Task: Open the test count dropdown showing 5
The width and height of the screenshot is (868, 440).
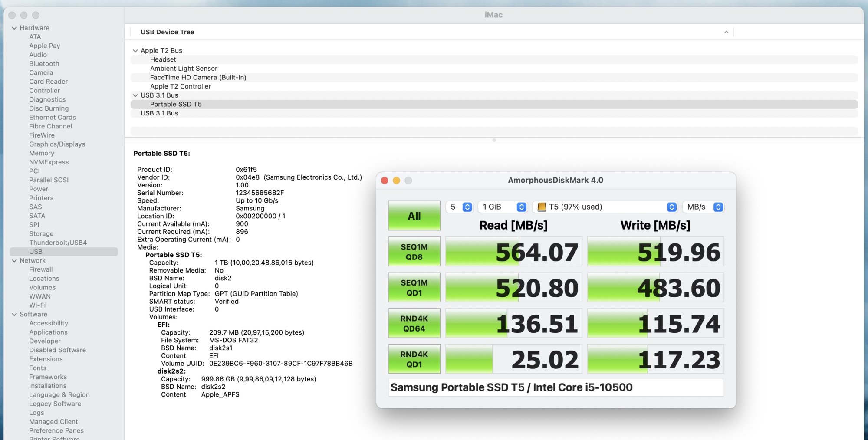Action: pyautogui.click(x=459, y=207)
